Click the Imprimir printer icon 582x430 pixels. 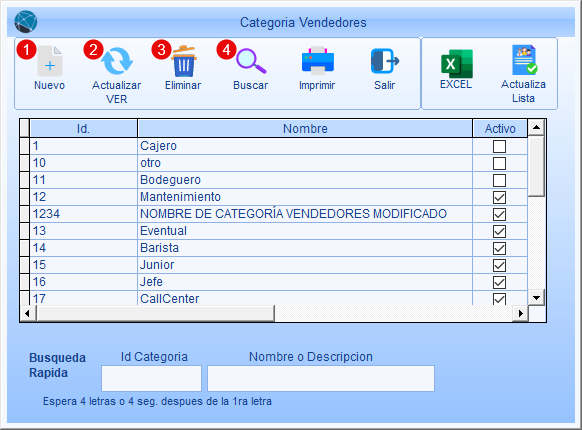[x=318, y=61]
